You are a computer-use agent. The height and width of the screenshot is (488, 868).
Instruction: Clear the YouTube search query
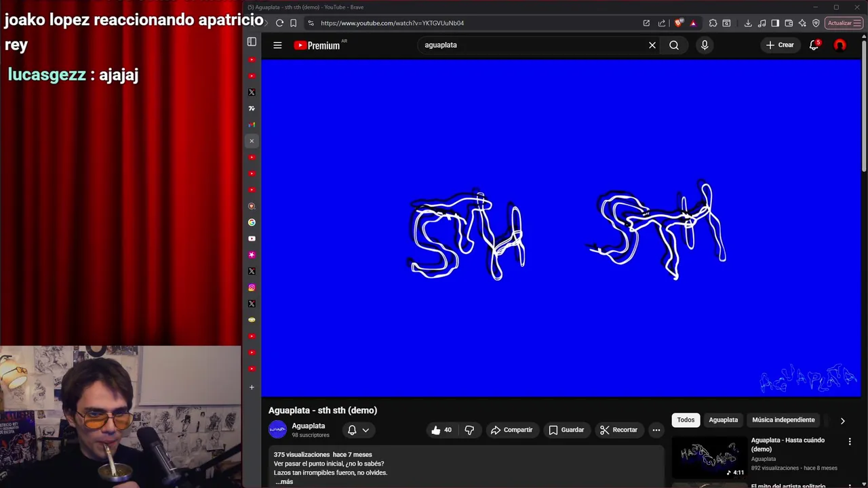tap(652, 45)
